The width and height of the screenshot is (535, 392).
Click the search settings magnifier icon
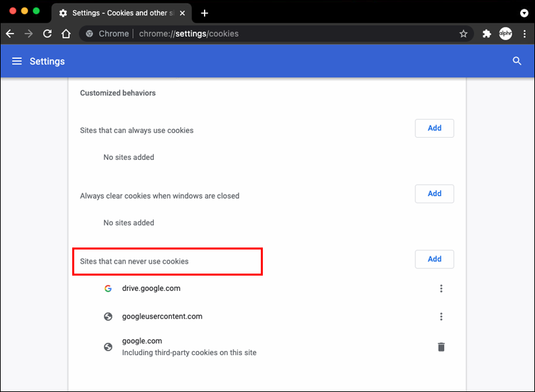[x=516, y=61]
